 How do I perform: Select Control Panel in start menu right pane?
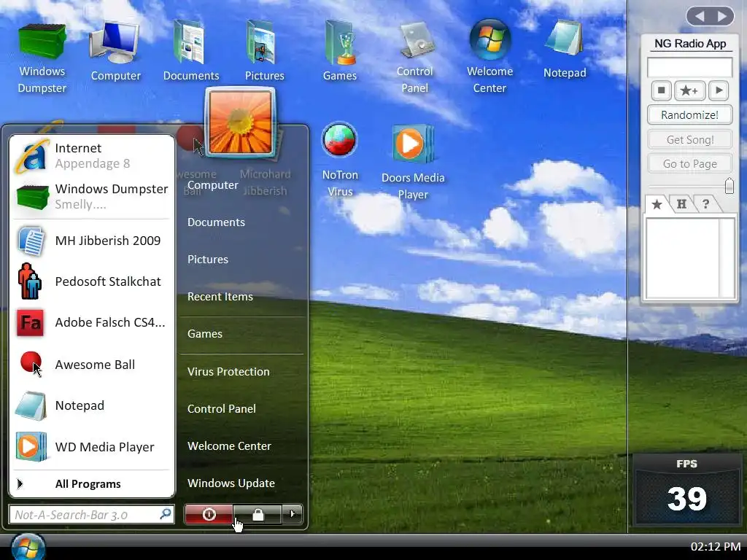pyautogui.click(x=222, y=408)
